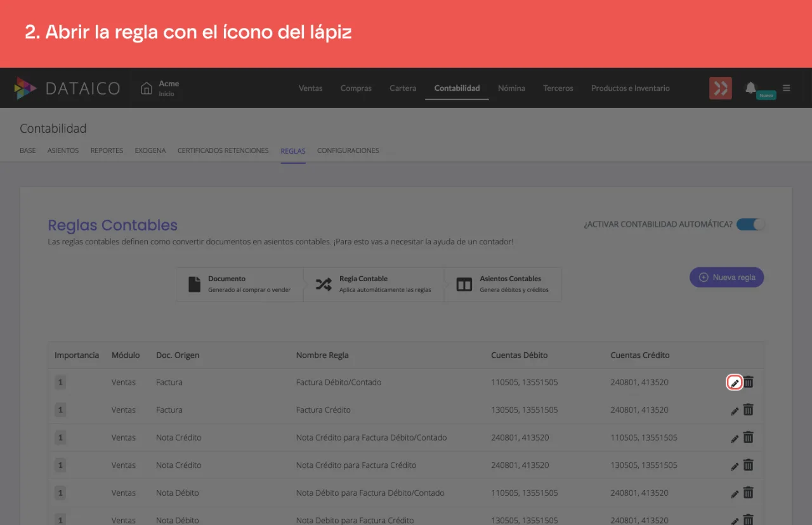The width and height of the screenshot is (812, 525).
Task: Click the Nombre Regla column header
Action: (322, 355)
